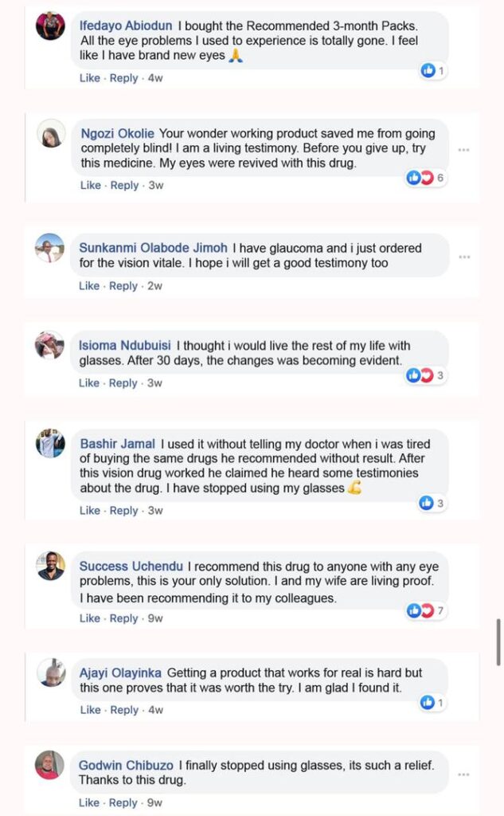This screenshot has width=504, height=816.
Task: Click the like reaction icon on Bashir Jamal's comment
Action: (x=426, y=503)
